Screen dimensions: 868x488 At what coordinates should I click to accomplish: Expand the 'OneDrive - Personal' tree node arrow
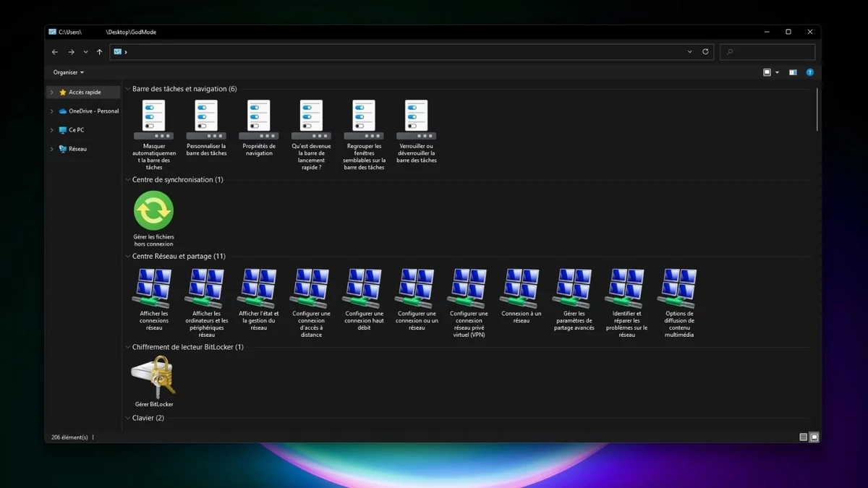point(51,111)
